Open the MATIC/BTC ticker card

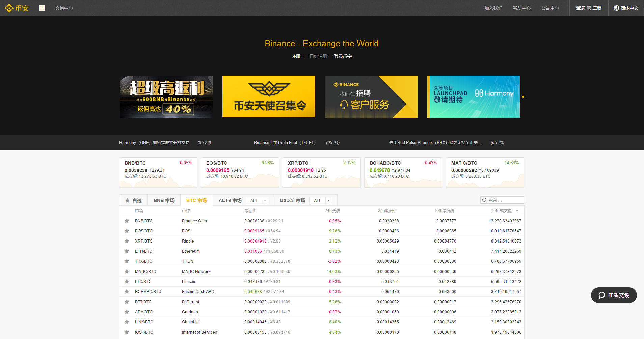click(x=485, y=172)
